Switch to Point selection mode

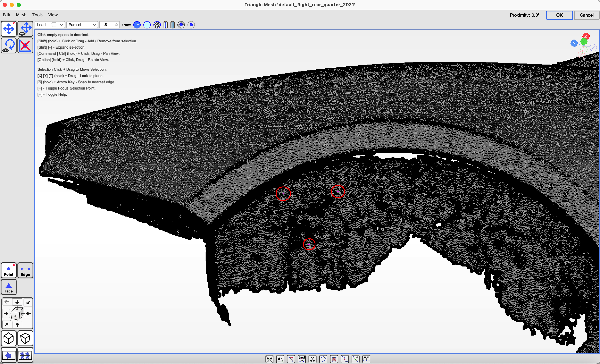(x=9, y=270)
